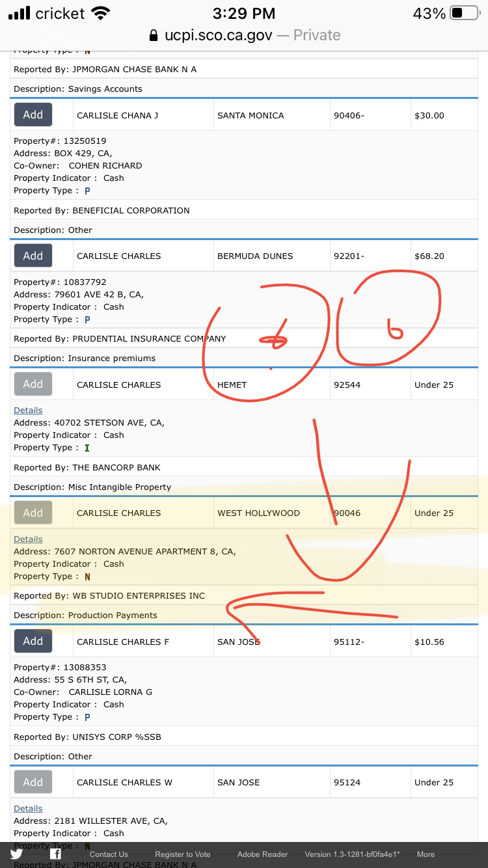Open Adobe Reader footer link
Viewport: 488px width, 868px height.
(262, 854)
